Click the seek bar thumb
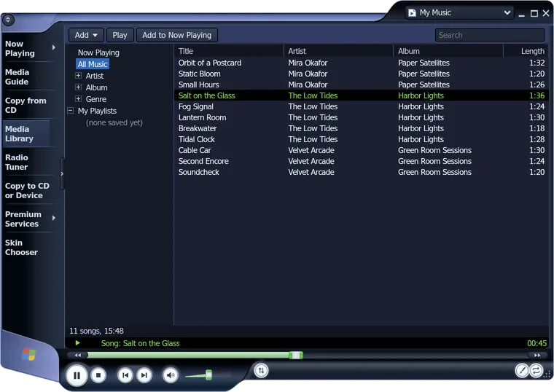The height and width of the screenshot is (392, 554). coord(296,355)
